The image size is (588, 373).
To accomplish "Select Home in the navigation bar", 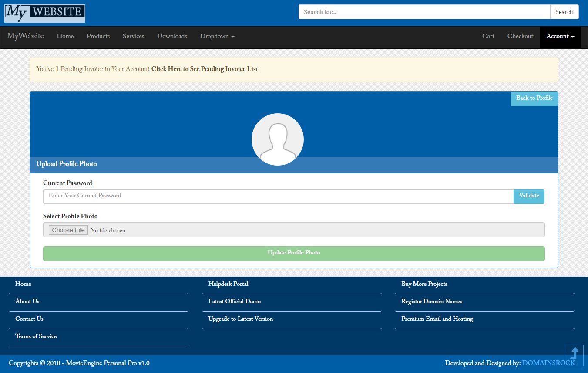I will (x=65, y=37).
